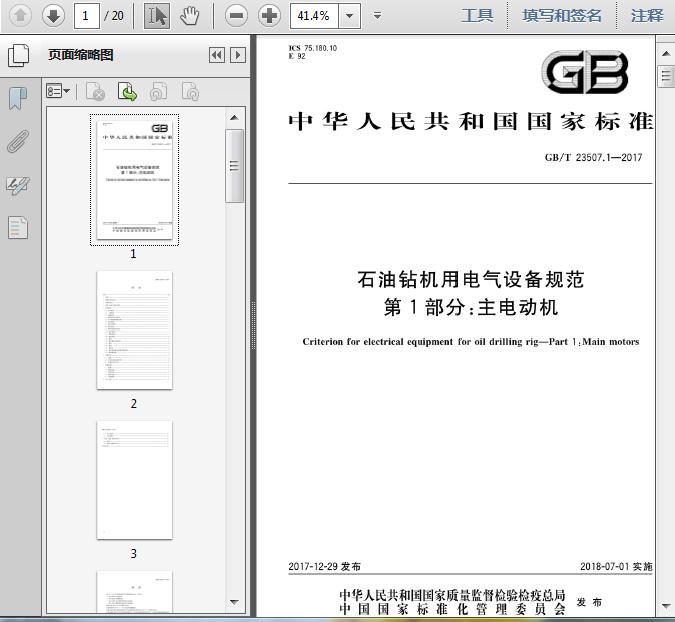Zoom out with the minus button

pyautogui.click(x=236, y=15)
